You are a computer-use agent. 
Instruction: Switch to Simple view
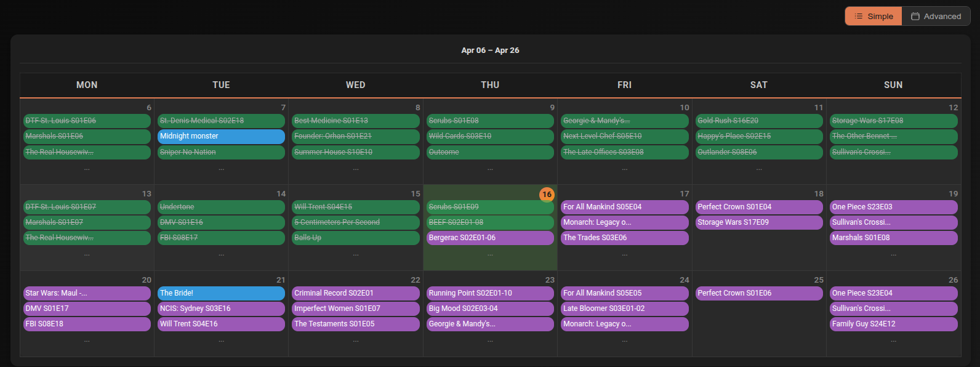coord(874,17)
